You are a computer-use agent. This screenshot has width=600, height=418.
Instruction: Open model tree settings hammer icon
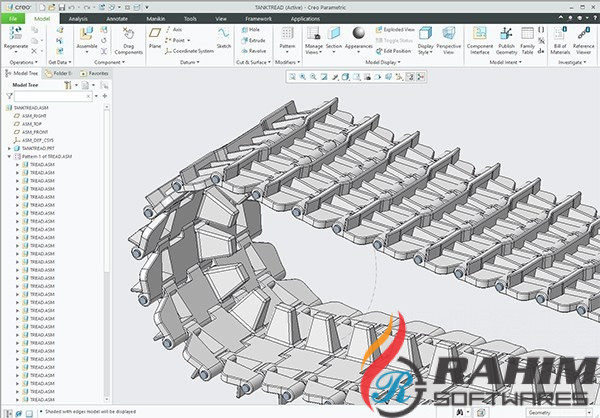(x=68, y=85)
